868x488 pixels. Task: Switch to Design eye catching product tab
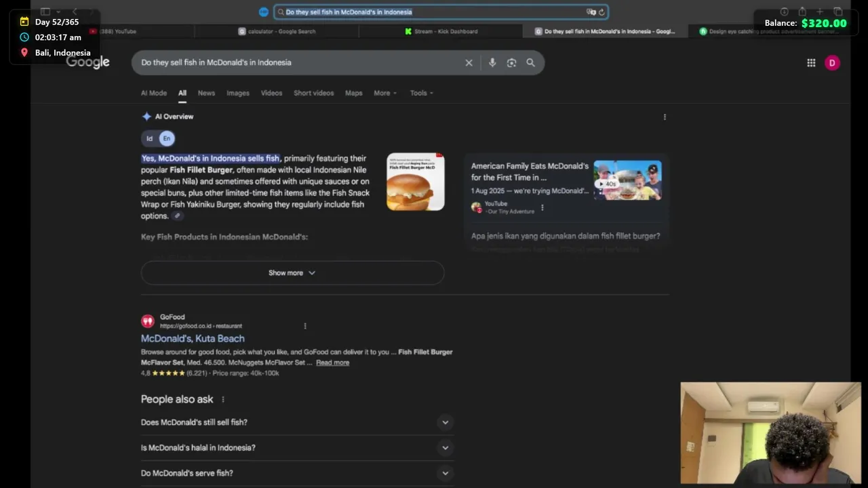tap(770, 31)
